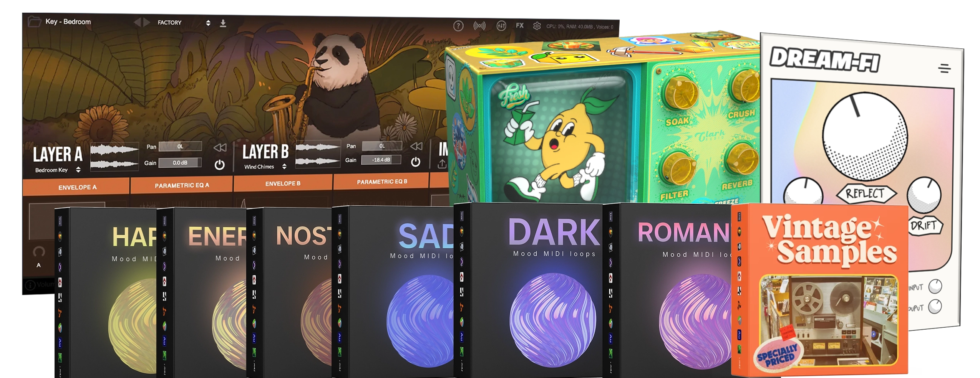Click the Layer B Pan slider
The image size is (980, 378).
point(382,146)
